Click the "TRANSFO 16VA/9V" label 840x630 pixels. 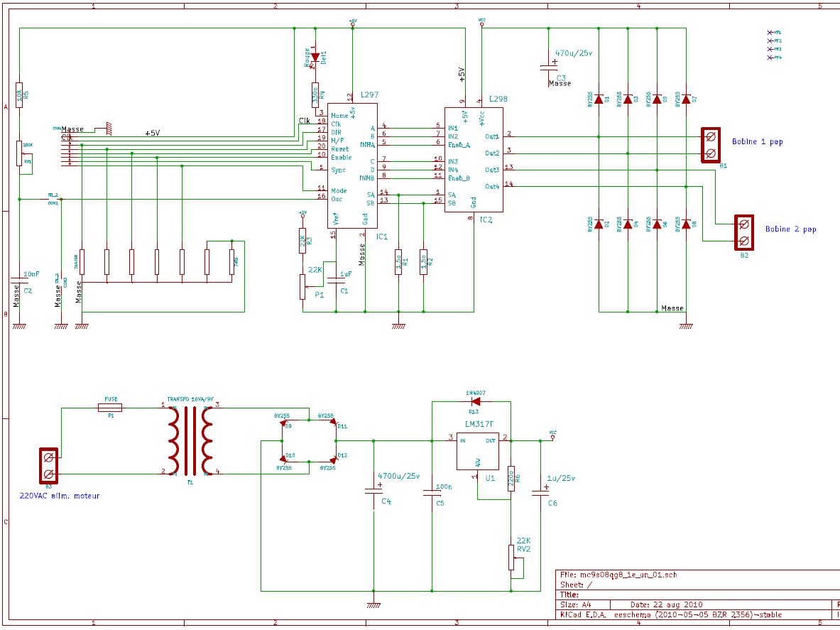191,400
